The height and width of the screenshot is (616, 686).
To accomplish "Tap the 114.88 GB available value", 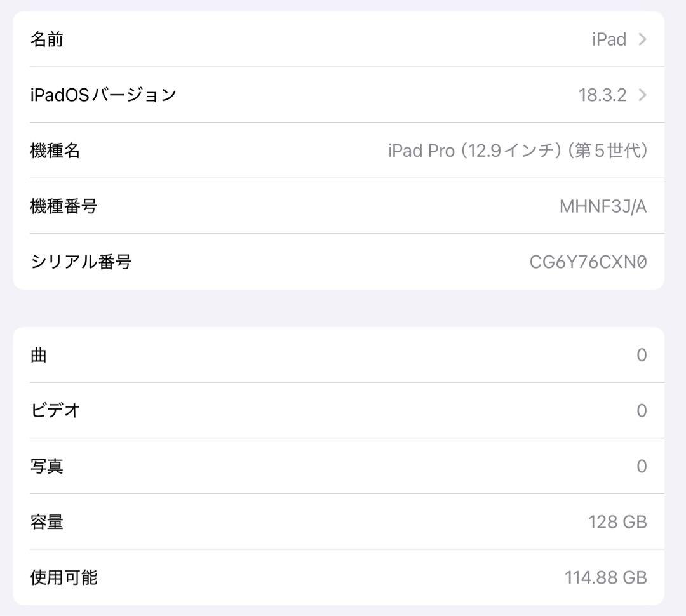I will [x=606, y=577].
